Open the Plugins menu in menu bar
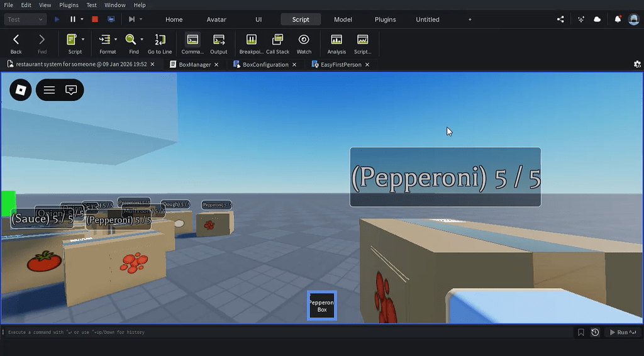 pyautogui.click(x=69, y=5)
